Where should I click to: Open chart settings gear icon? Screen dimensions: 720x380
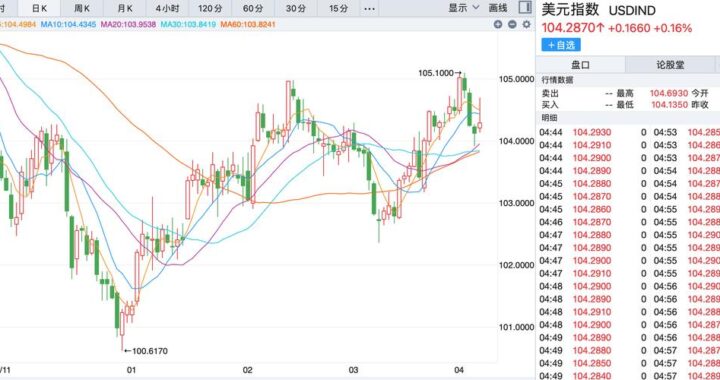[527, 24]
